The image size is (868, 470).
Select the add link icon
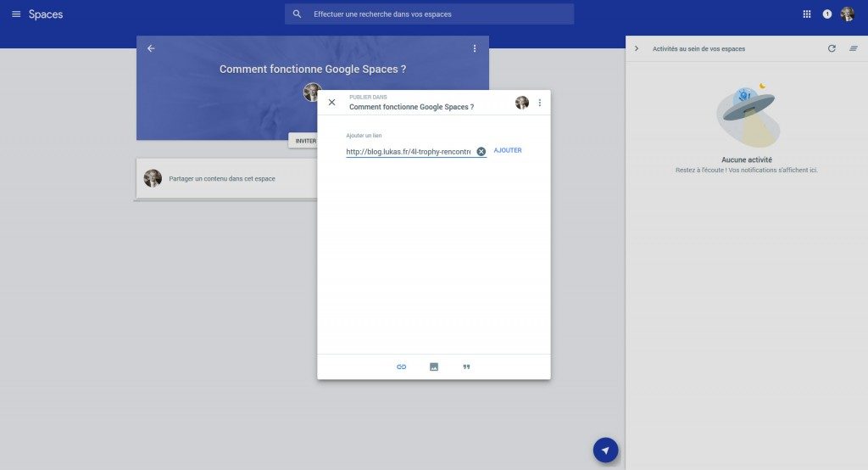pyautogui.click(x=401, y=366)
